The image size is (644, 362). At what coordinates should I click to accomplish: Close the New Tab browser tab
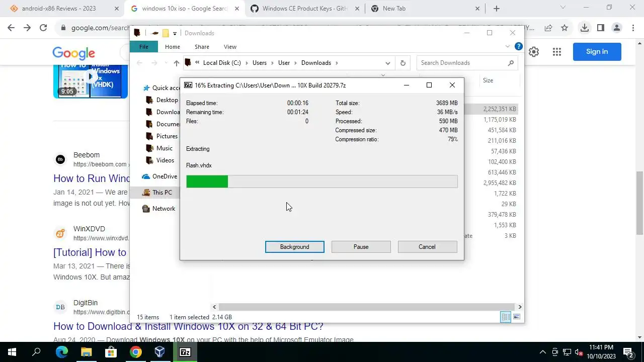pos(477,9)
